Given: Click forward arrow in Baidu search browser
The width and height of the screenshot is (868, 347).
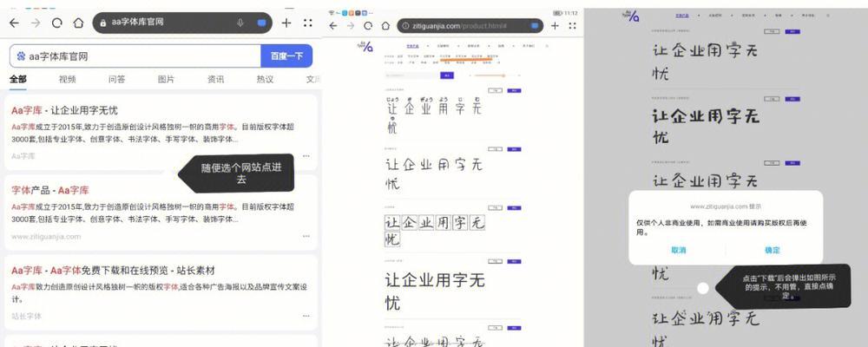Looking at the screenshot, I should (36, 23).
